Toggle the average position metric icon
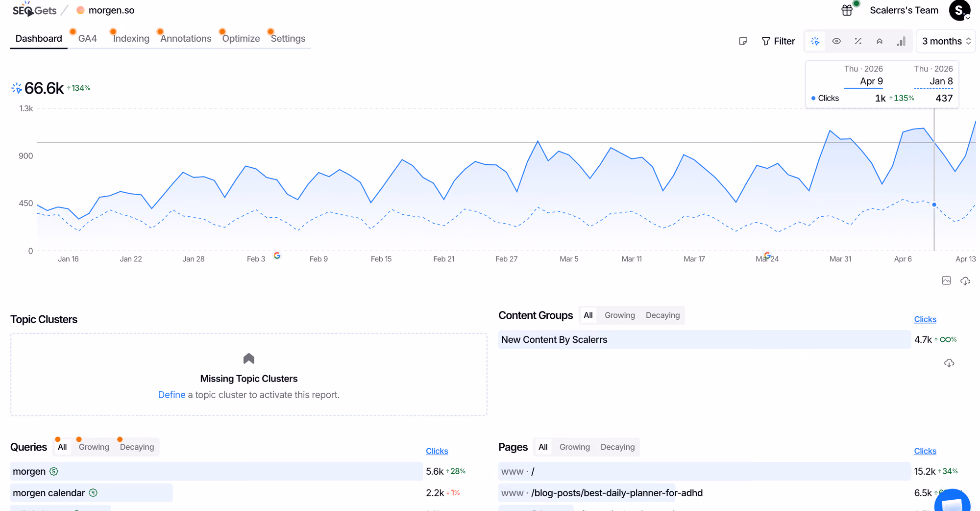Image resolution: width=980 pixels, height=511 pixels. click(x=880, y=41)
